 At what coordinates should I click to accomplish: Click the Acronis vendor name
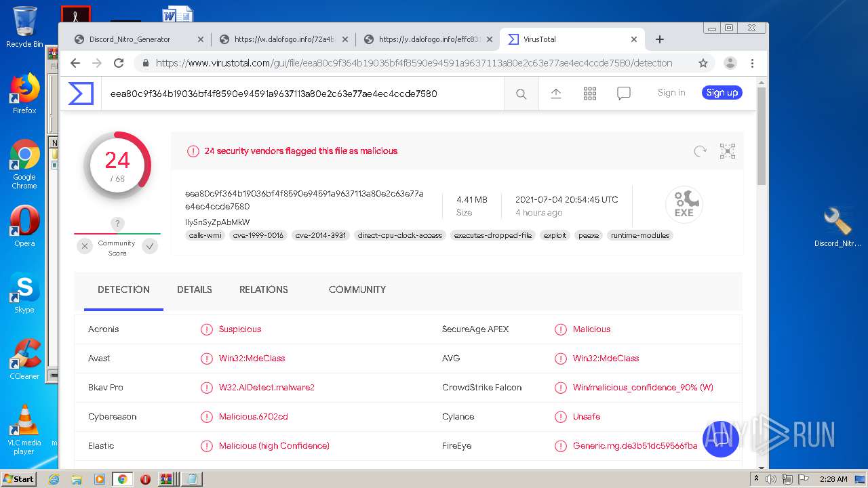pos(104,329)
